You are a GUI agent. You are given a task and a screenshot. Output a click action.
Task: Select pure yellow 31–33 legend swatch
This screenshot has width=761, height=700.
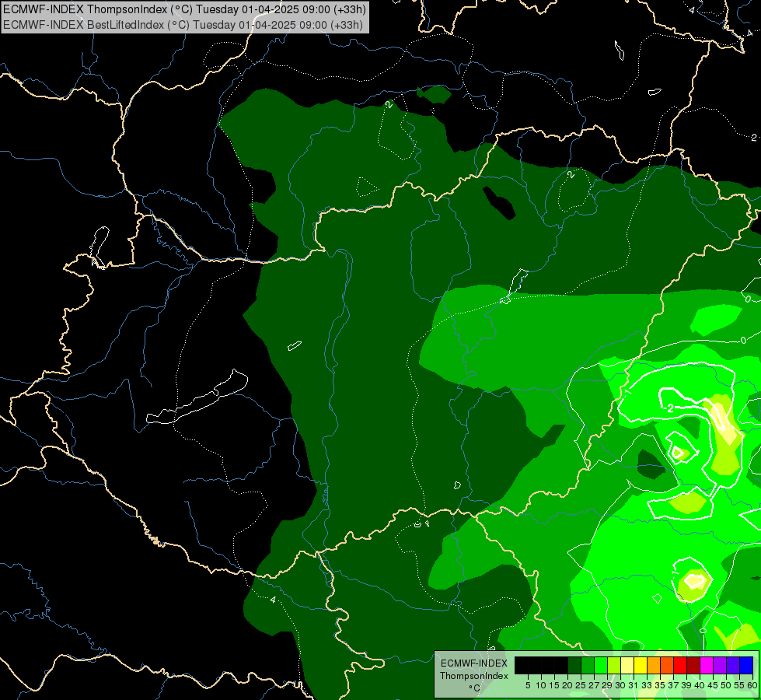pyautogui.click(x=641, y=665)
